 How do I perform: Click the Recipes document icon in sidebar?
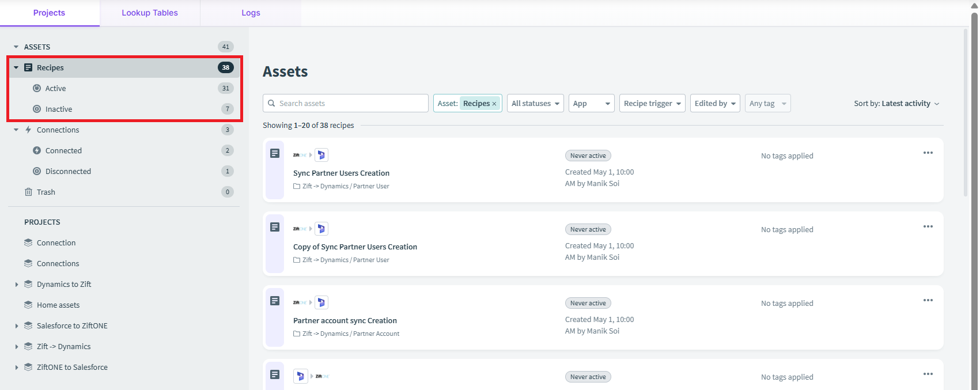pyautogui.click(x=28, y=67)
